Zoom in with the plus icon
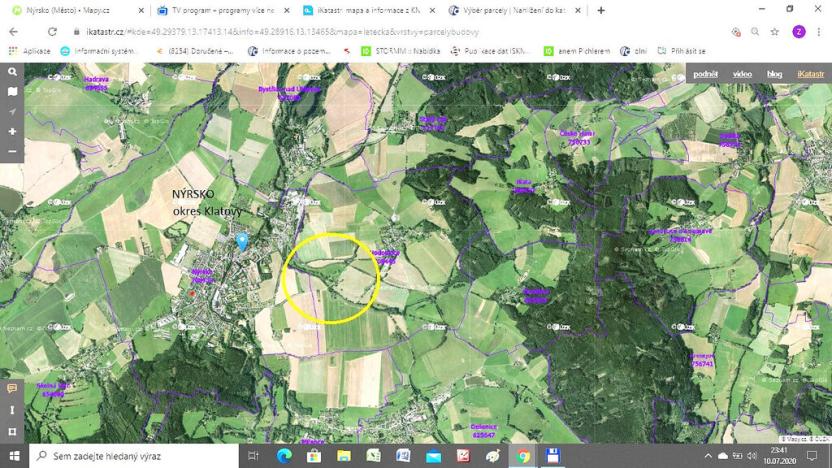 point(12,132)
